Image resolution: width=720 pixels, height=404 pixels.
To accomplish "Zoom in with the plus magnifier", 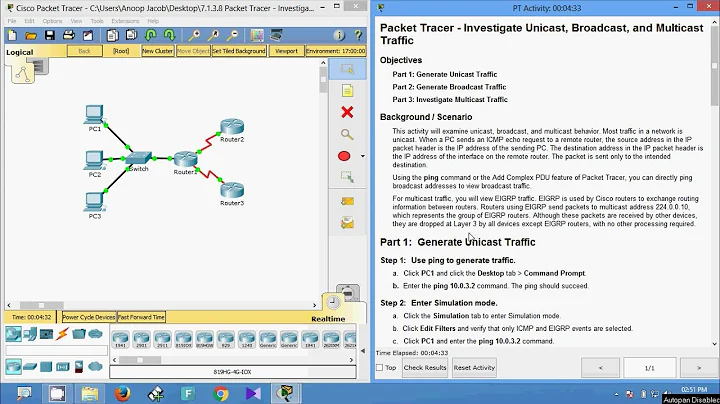I will [194, 35].
